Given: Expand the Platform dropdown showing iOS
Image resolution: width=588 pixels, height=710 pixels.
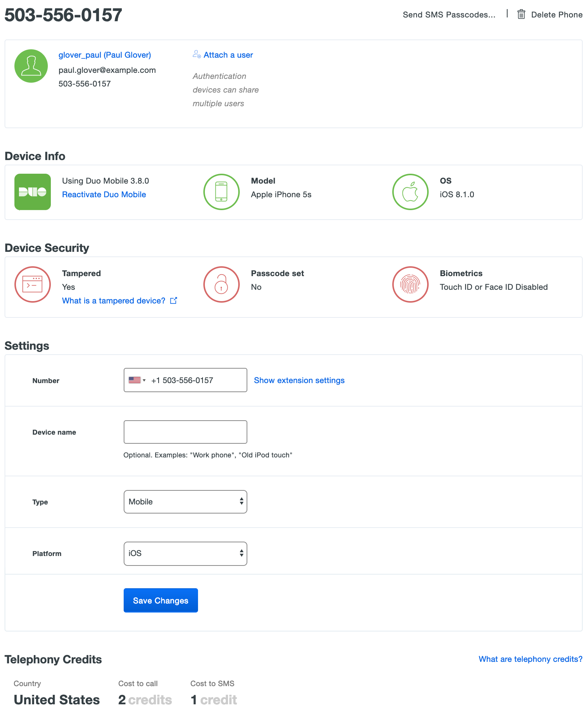Looking at the screenshot, I should click(x=185, y=553).
